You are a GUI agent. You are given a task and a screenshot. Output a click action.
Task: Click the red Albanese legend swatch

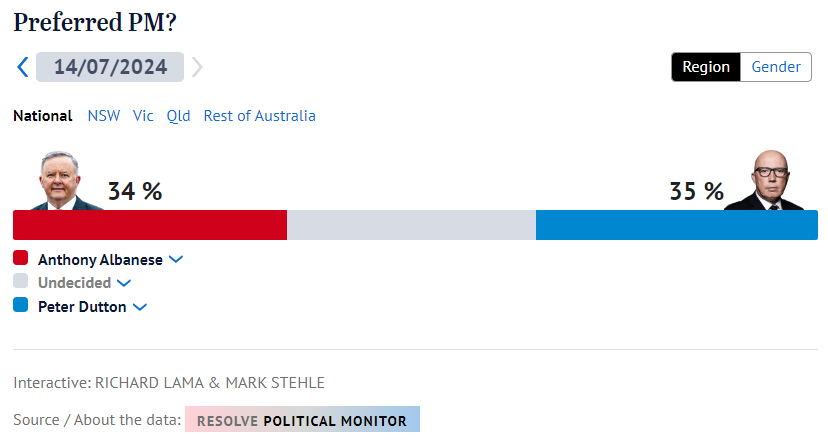[x=21, y=258]
